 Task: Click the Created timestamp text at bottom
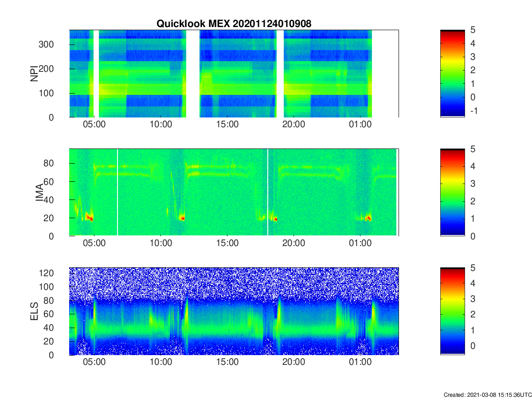tap(487, 395)
